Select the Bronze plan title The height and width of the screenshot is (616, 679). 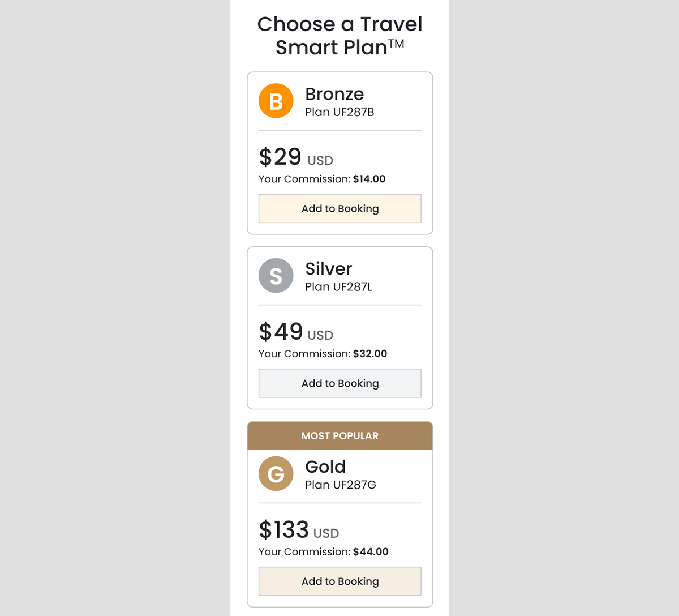click(x=334, y=94)
